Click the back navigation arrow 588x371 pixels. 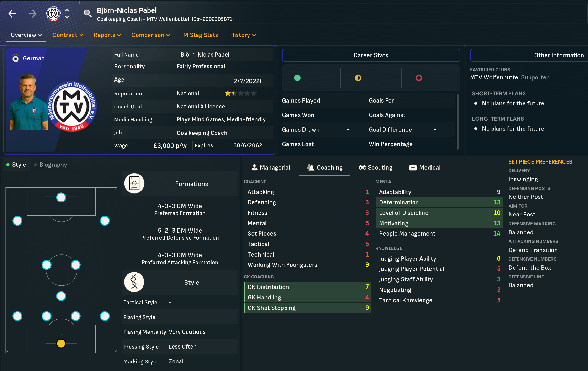[x=12, y=14]
